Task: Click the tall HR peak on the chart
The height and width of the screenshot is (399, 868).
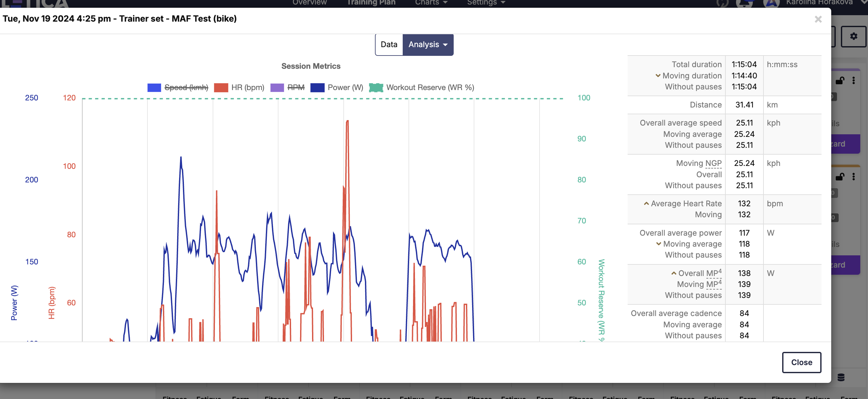Action: (x=348, y=121)
